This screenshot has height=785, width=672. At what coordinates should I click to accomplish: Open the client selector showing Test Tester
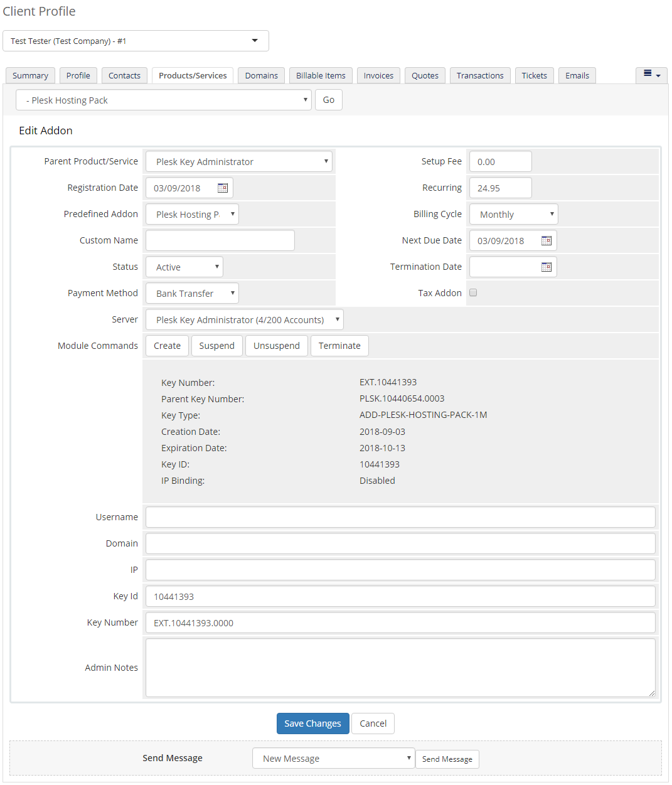[x=136, y=41]
